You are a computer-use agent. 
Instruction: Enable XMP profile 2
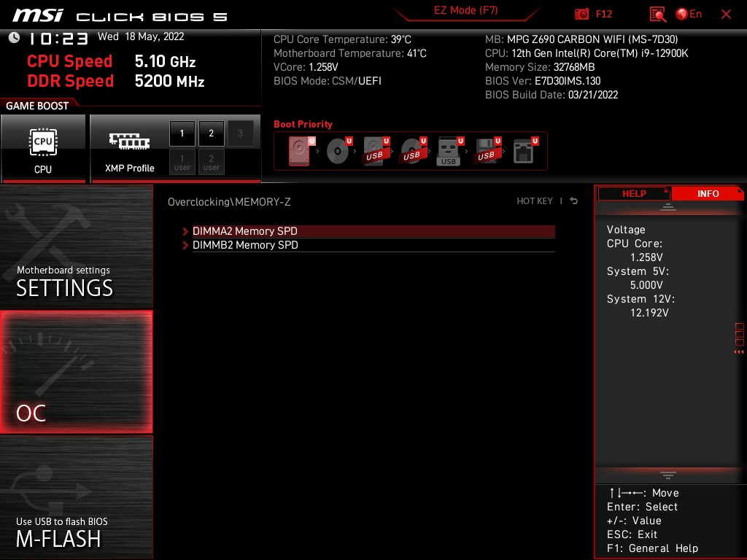pyautogui.click(x=211, y=133)
